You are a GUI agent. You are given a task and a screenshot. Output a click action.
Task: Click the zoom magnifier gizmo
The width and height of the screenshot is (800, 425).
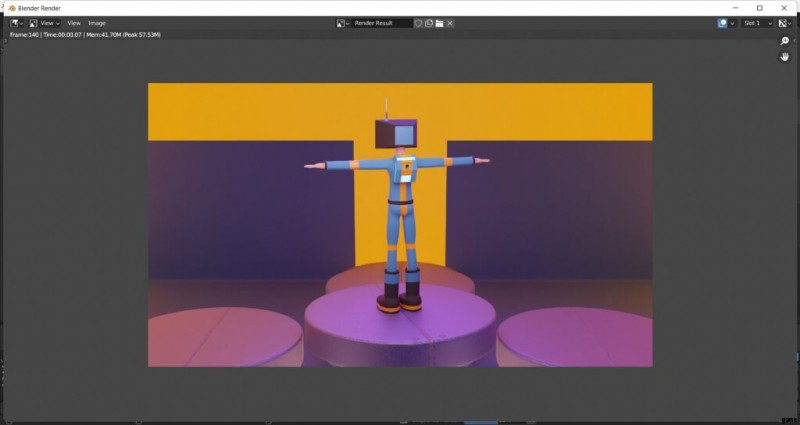pyautogui.click(x=785, y=42)
